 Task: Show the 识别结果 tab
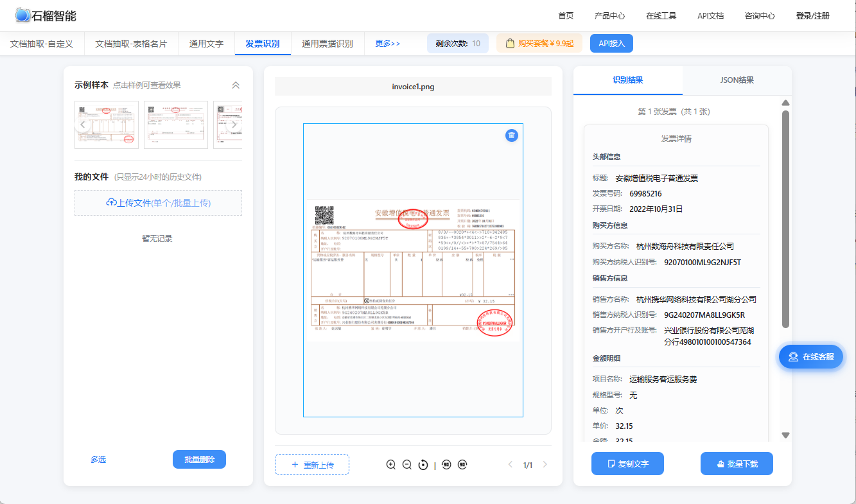628,80
